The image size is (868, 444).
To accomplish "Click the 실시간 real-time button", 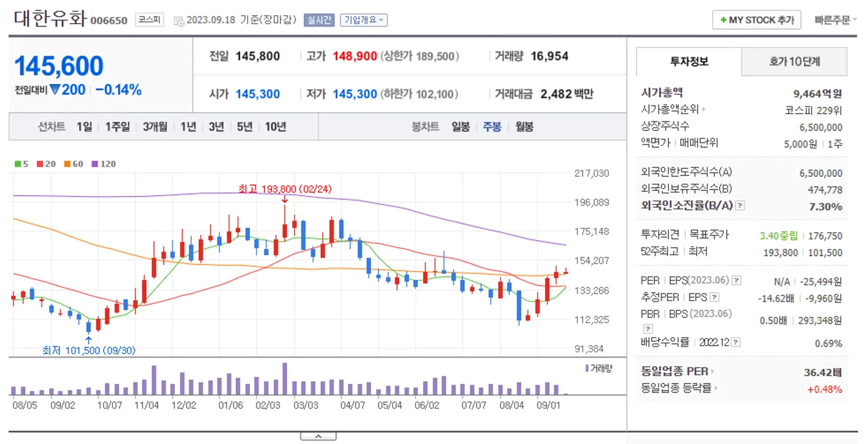I will [319, 20].
